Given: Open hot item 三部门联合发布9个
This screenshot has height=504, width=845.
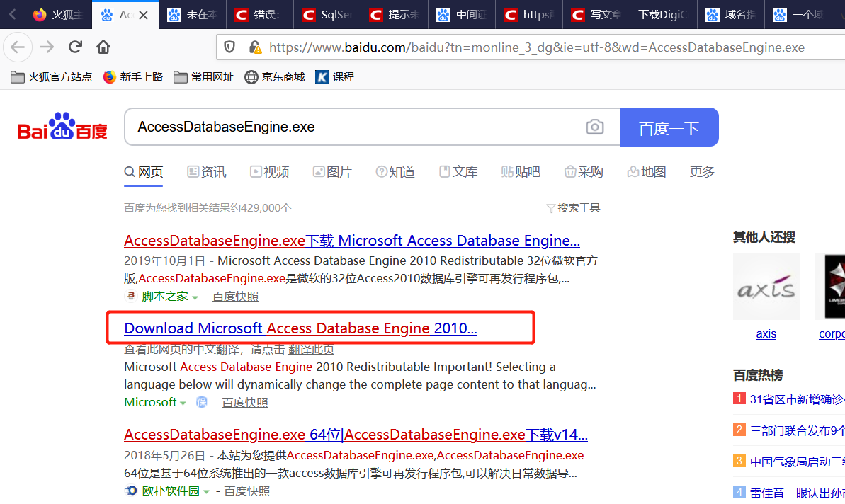Looking at the screenshot, I should tap(797, 431).
